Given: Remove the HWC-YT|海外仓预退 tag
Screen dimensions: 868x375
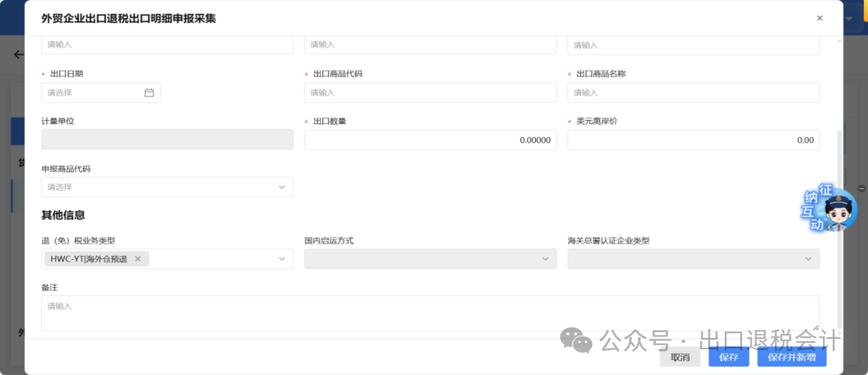Looking at the screenshot, I should click(137, 258).
